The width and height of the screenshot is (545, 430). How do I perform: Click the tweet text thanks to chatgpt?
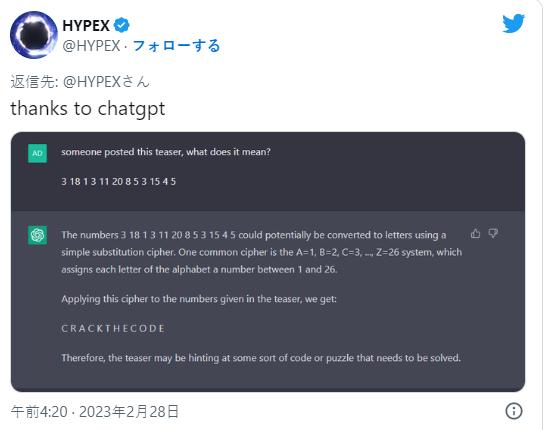(x=88, y=108)
